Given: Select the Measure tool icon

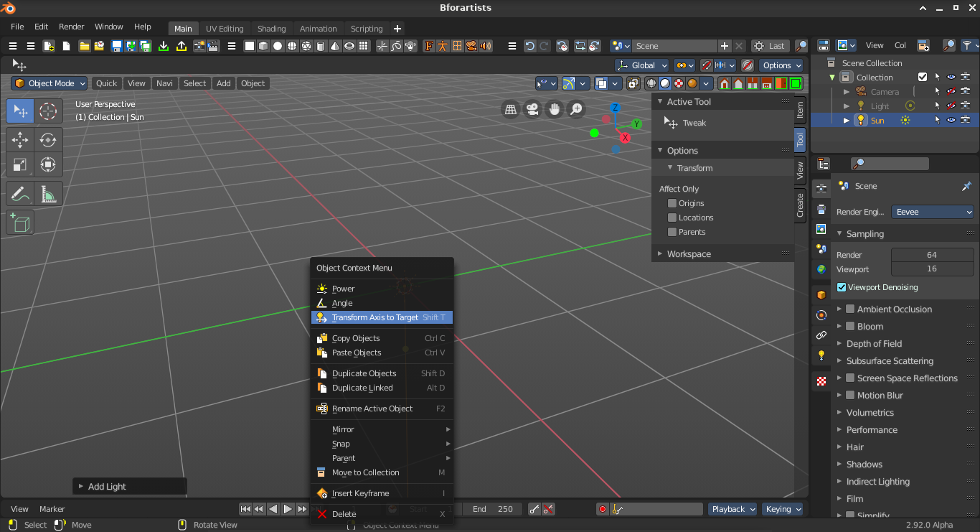Looking at the screenshot, I should tap(48, 194).
